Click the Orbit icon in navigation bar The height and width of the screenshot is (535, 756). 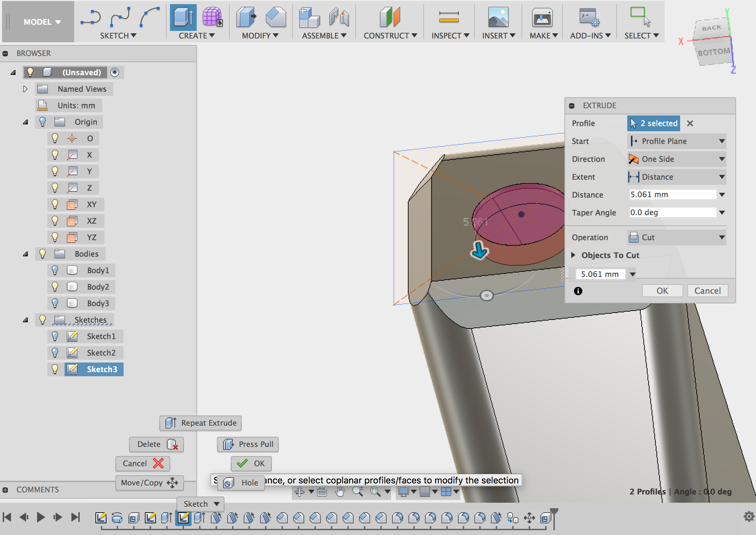pos(300,492)
